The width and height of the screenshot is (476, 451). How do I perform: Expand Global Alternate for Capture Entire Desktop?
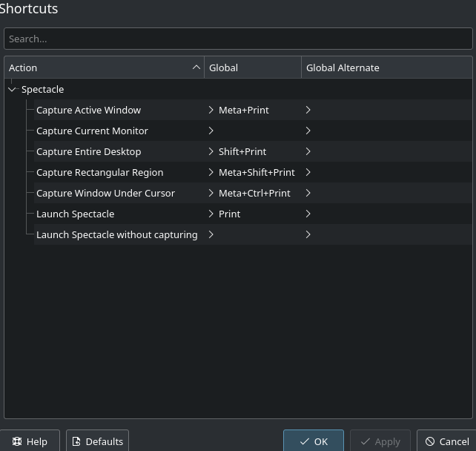(308, 151)
